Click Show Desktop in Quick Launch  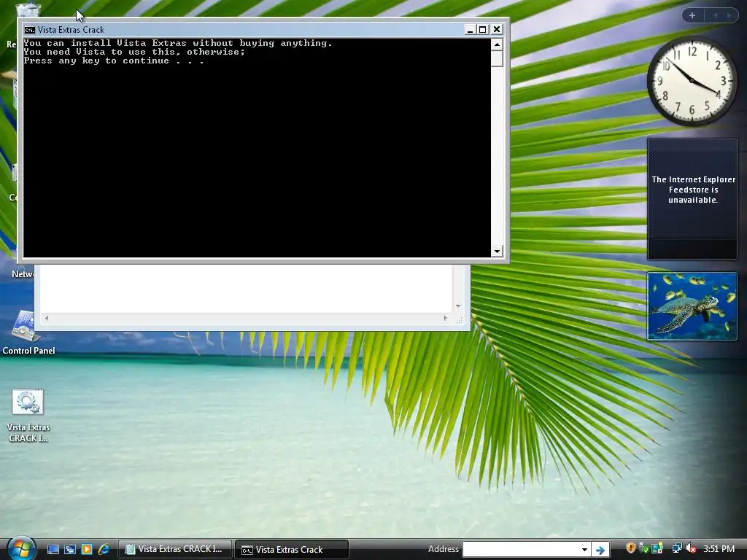[x=53, y=549]
